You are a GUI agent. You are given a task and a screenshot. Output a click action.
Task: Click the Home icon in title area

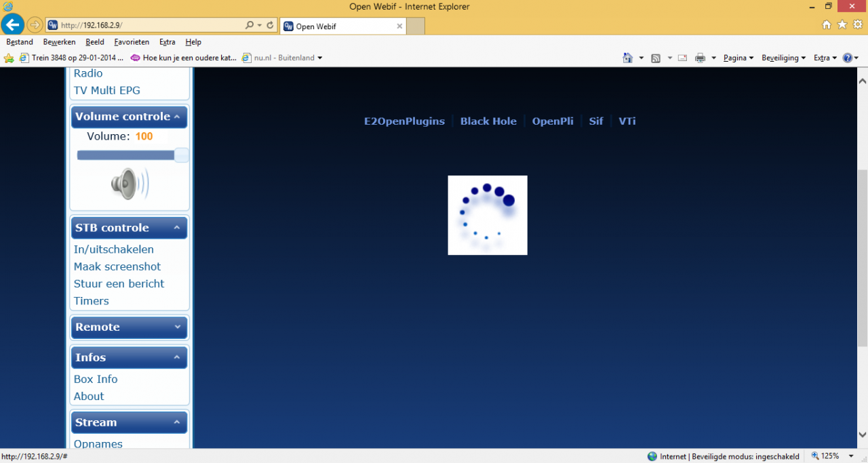(x=826, y=24)
